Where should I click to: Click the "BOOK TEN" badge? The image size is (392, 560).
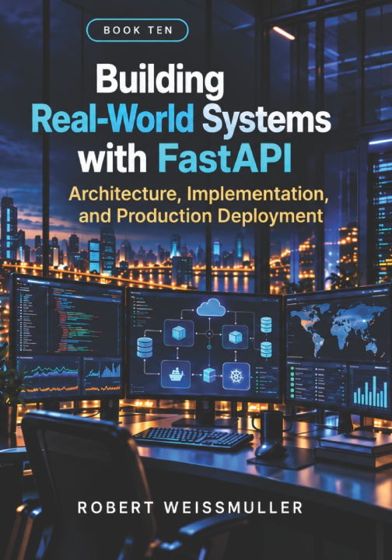[138, 30]
